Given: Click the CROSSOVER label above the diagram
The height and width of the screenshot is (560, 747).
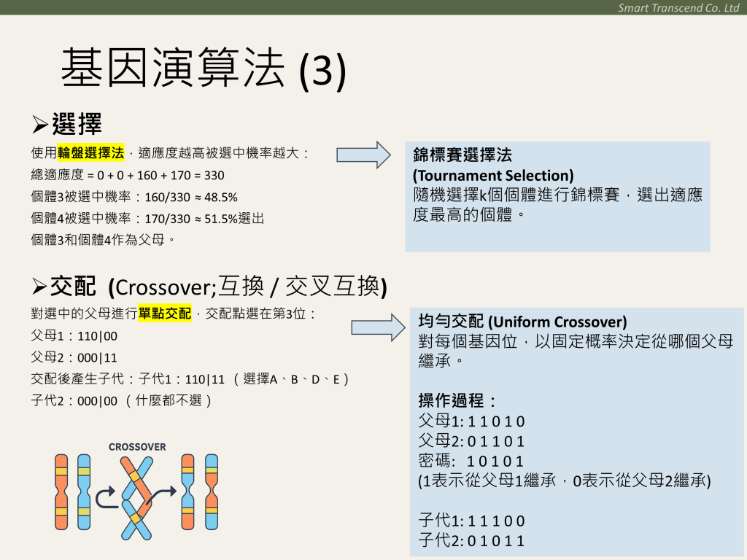Looking at the screenshot, I should (137, 446).
